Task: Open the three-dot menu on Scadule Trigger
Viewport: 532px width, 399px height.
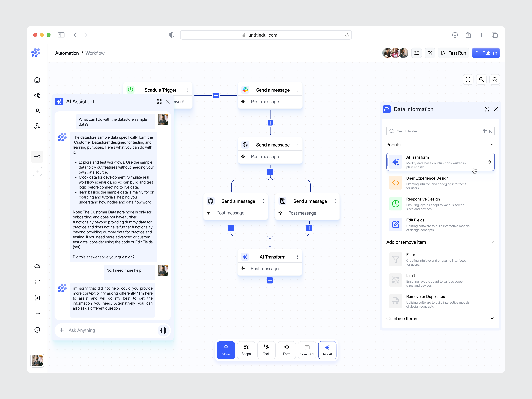Action: pos(188,89)
